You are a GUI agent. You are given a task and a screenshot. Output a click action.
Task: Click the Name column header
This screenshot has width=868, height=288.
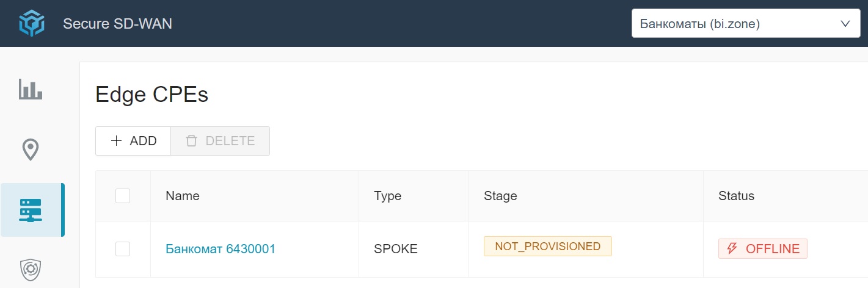pos(183,196)
